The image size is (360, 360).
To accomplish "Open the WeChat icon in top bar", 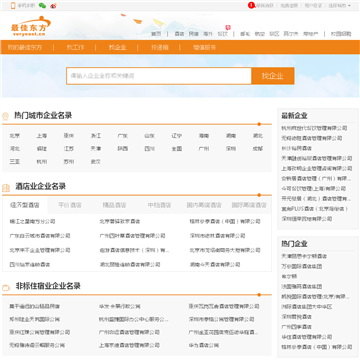I will [x=42, y=6].
